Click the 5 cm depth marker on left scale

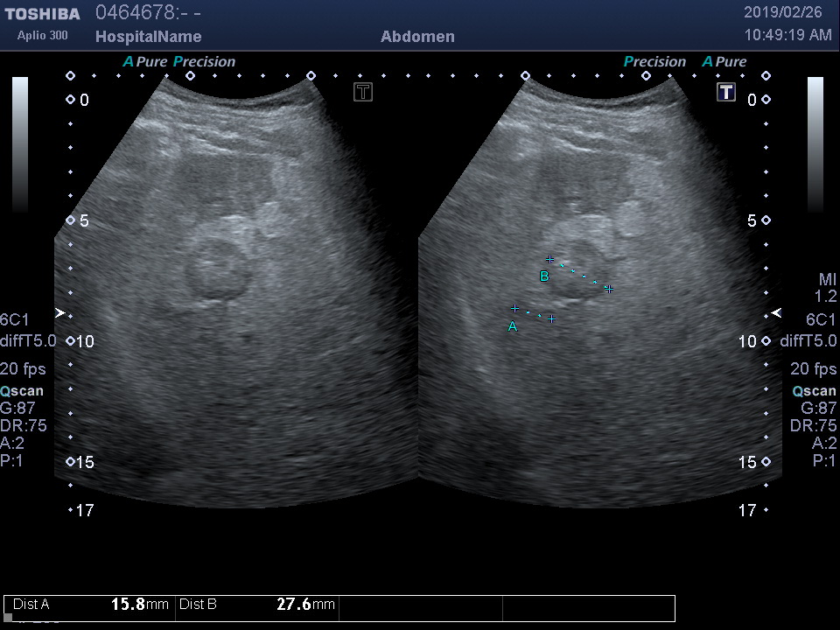click(71, 220)
